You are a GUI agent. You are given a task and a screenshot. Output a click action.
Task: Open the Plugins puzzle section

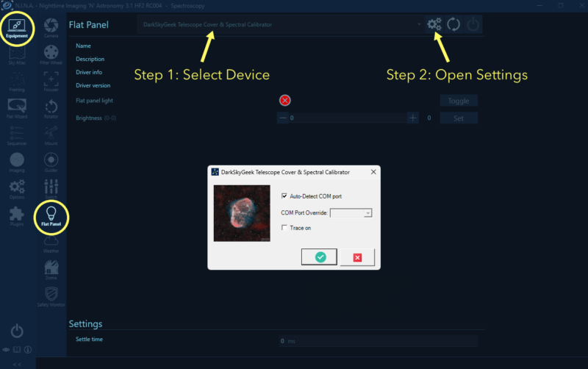[x=17, y=216]
